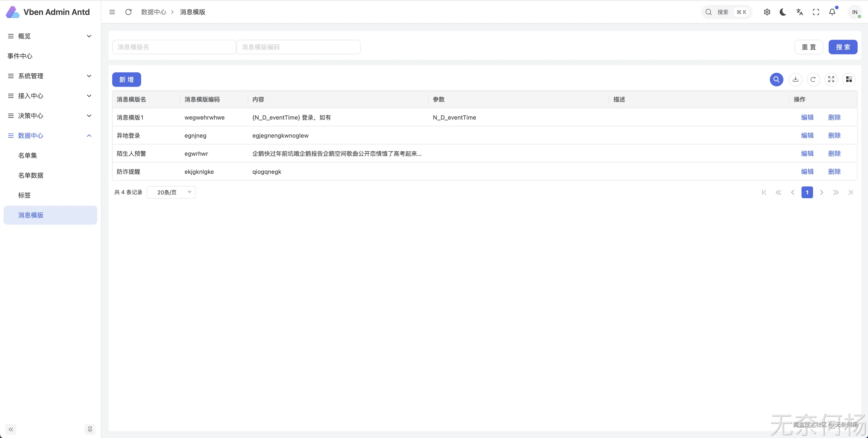
Task: Click the 新增 button
Action: pyautogui.click(x=126, y=80)
